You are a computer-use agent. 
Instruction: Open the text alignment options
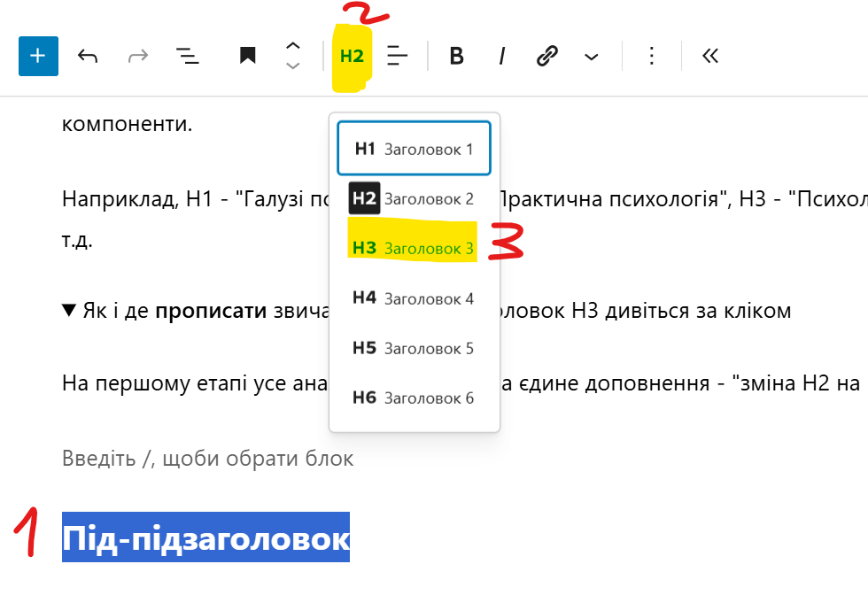(x=398, y=57)
